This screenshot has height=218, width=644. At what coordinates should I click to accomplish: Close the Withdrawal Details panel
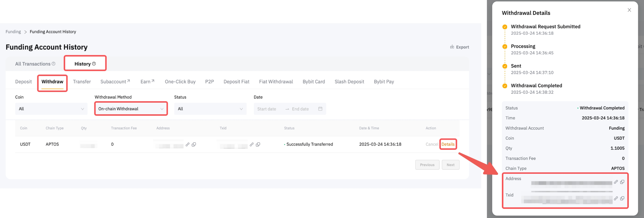click(629, 10)
